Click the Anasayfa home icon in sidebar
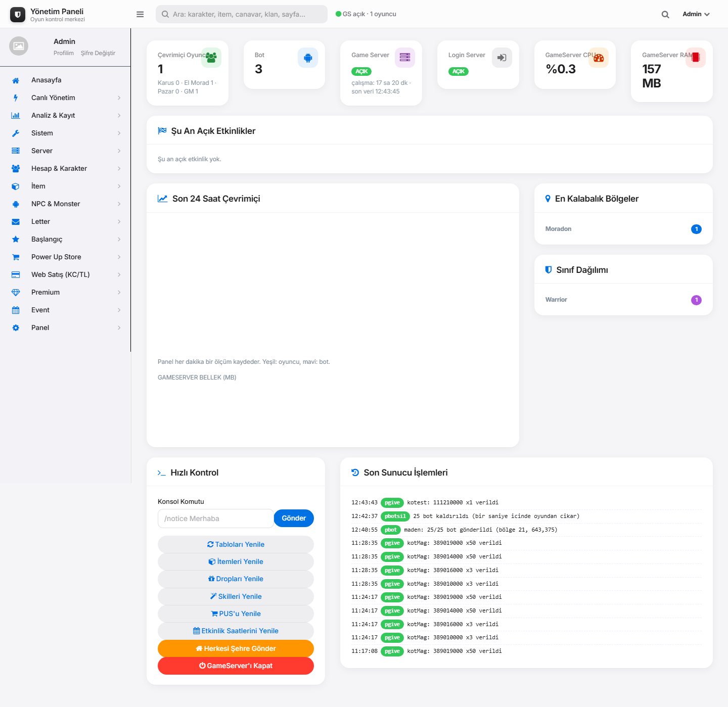This screenshot has height=707, width=728. tap(16, 80)
